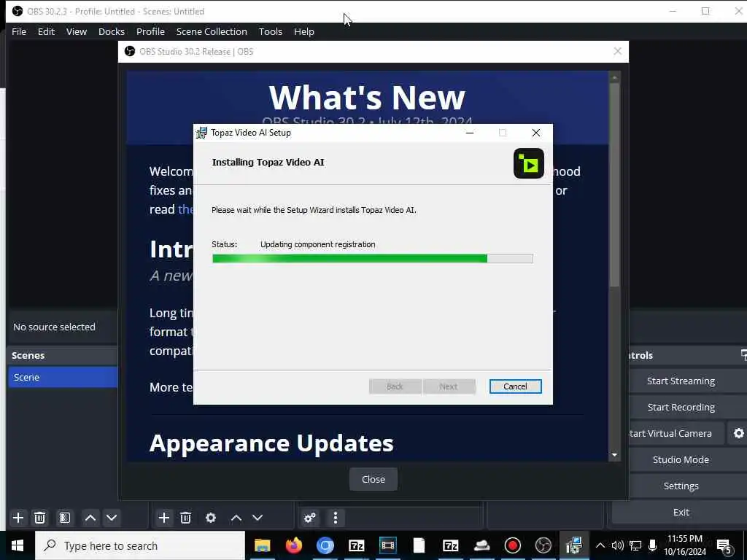Open scene filters icon in Scenes toolbar
This screenshot has height=560, width=747.
65,518
